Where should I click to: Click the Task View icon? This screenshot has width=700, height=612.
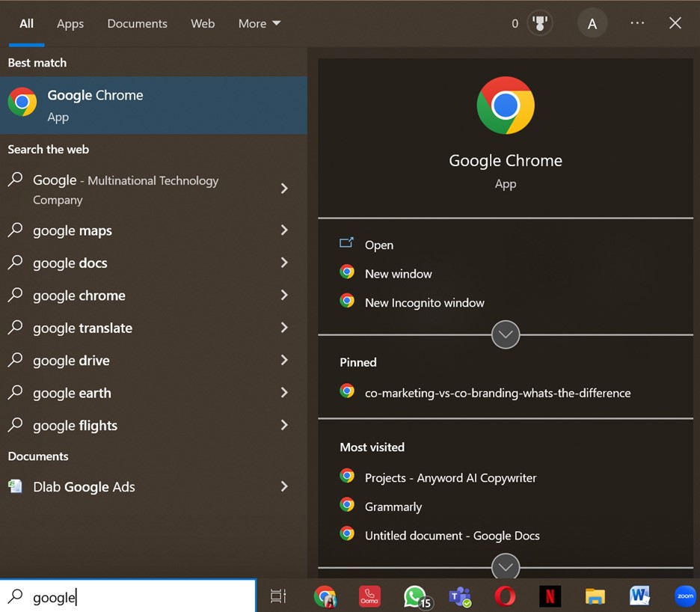coord(278,596)
